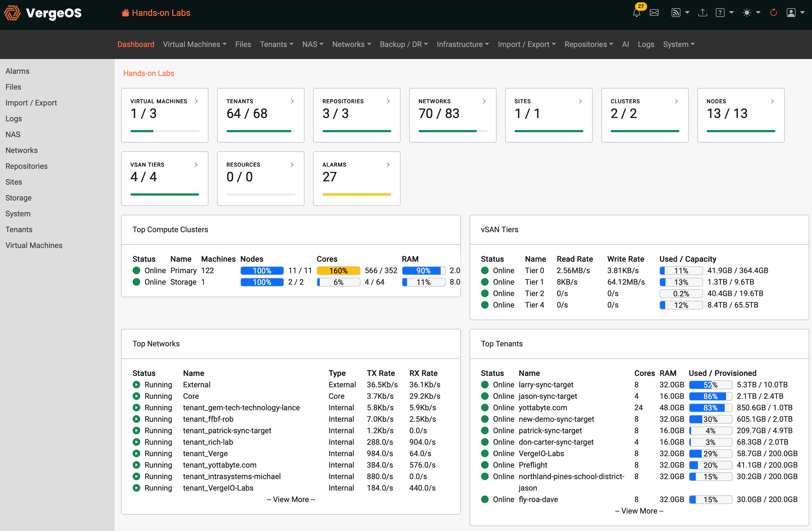This screenshot has width=812, height=531.
Task: Select Storage in the left sidebar
Action: [19, 198]
